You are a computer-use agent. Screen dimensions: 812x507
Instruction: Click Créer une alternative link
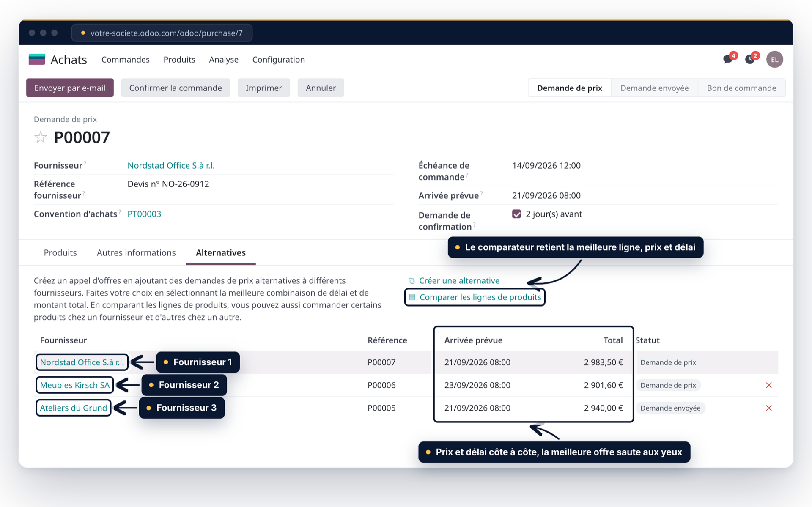459,281
